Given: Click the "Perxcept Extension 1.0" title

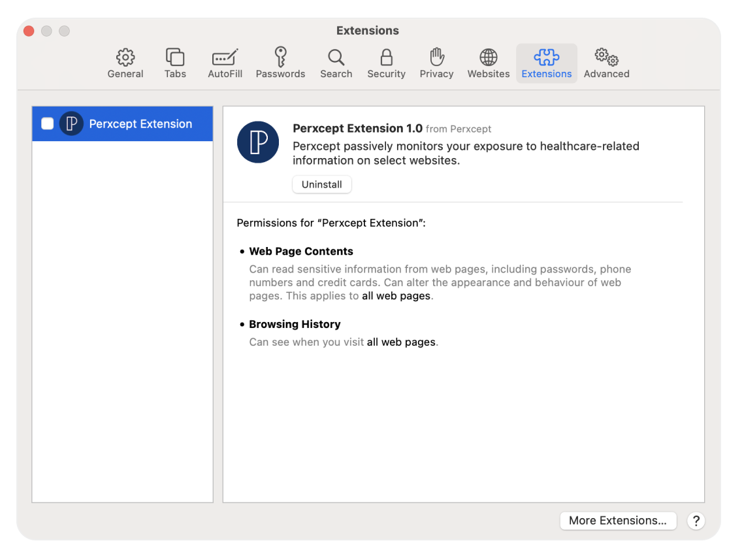Looking at the screenshot, I should click(x=357, y=128).
